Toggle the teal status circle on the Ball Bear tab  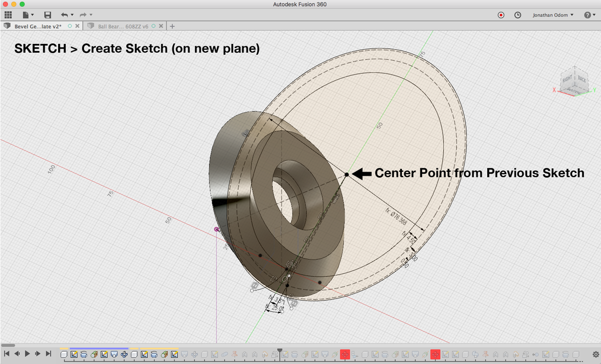pos(153,26)
